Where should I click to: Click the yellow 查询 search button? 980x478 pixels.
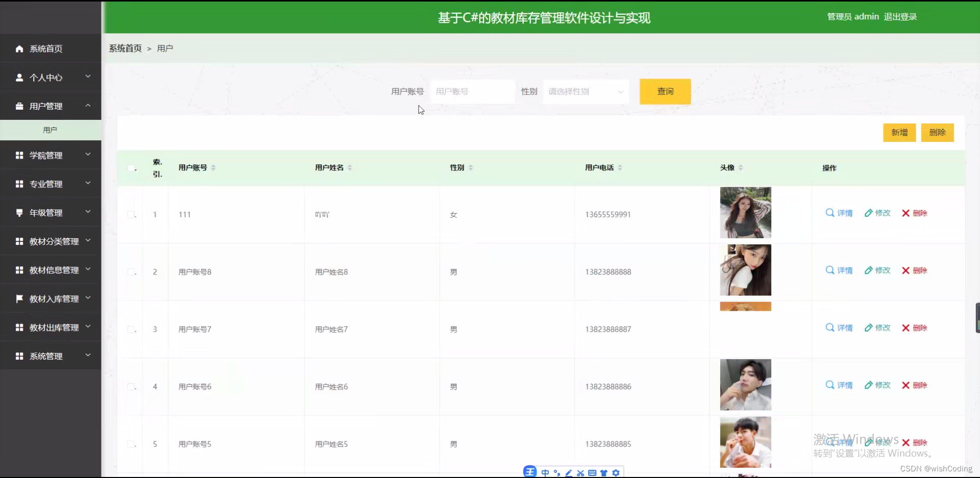pyautogui.click(x=665, y=92)
